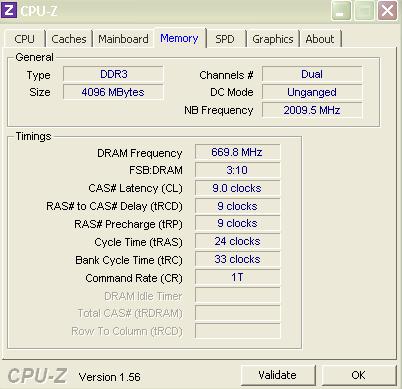Select the Mainboard tab
This screenshot has height=389, width=402.
tap(123, 39)
